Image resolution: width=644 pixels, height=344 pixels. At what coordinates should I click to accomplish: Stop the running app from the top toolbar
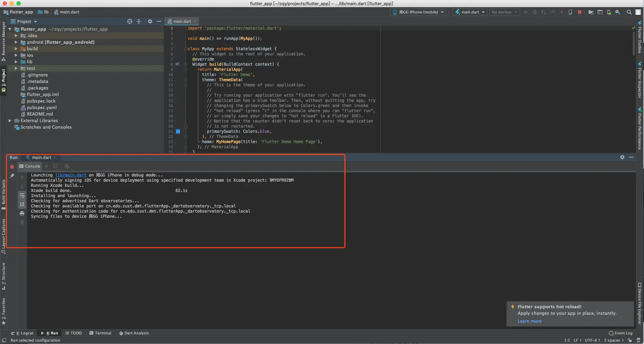[580, 12]
